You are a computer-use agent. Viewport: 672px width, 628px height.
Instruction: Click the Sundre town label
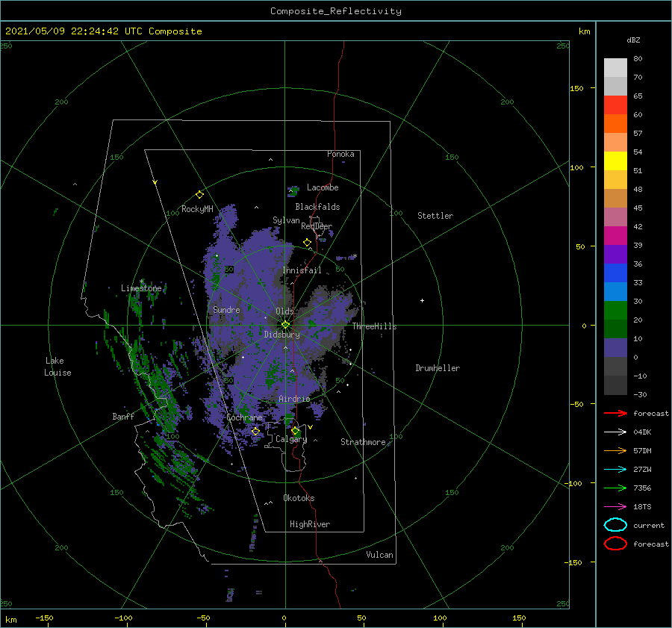click(227, 309)
